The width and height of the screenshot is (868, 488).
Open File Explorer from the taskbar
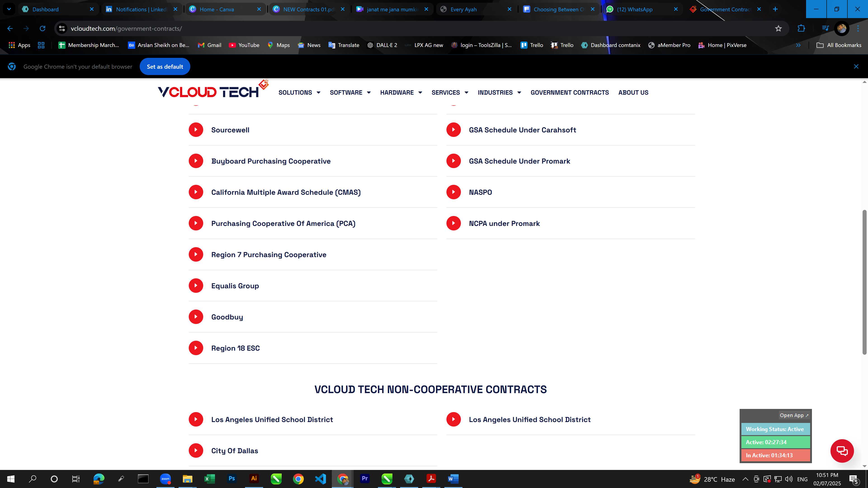[x=187, y=479]
